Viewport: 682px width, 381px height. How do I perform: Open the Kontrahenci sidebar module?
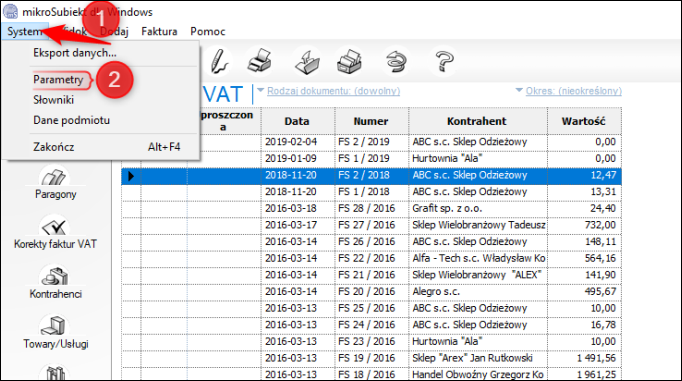coord(55,284)
